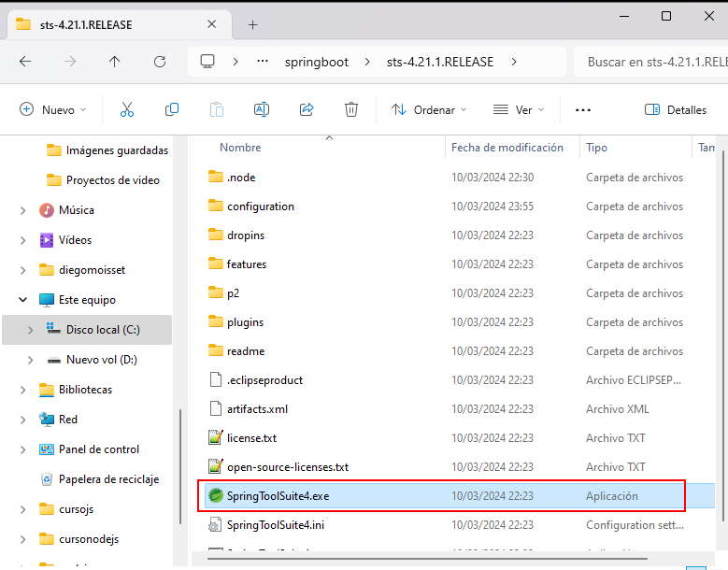Screen dimensions: 728x570
Task: Refresh the current folder view
Action: 160,62
